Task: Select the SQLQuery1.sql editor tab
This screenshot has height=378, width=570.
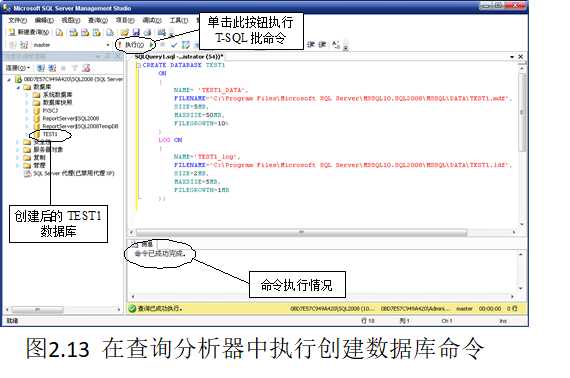Action: pyautogui.click(x=179, y=57)
